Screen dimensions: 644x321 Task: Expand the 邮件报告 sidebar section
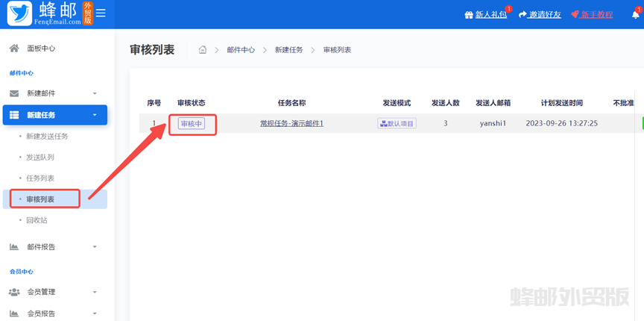point(54,246)
